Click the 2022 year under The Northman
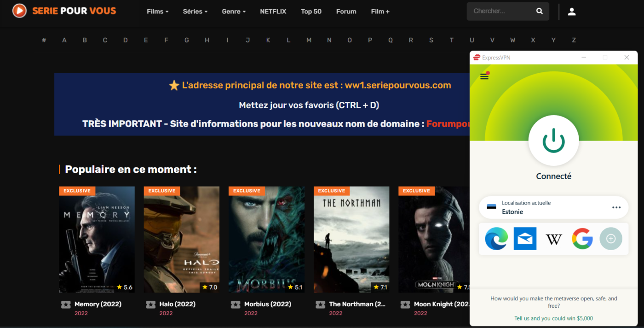Screen dimensions: 644x328 click(x=336, y=313)
